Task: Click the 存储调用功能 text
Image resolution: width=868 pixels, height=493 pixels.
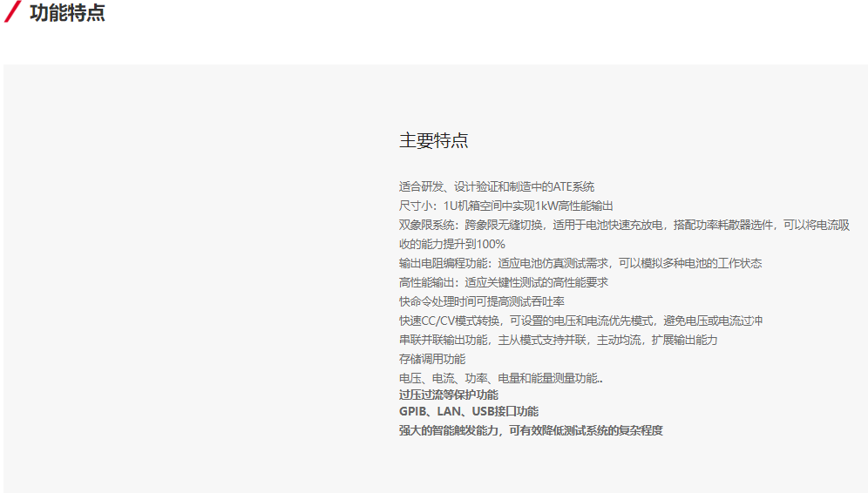Action: pos(432,359)
